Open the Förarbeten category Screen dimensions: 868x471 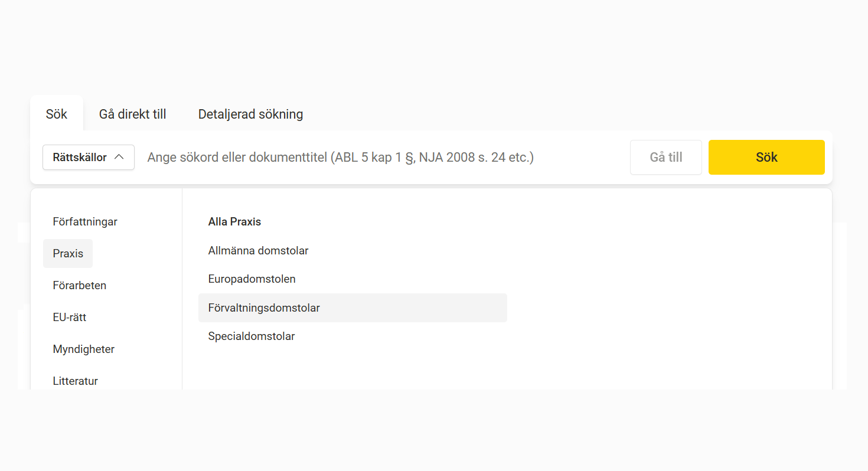click(x=80, y=286)
